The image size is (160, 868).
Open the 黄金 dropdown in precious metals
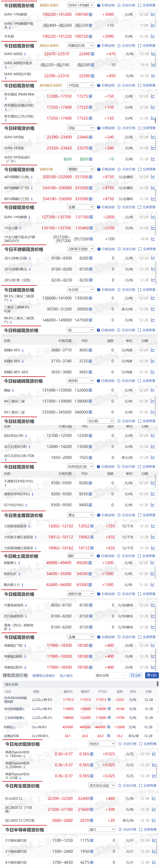tap(80, 515)
